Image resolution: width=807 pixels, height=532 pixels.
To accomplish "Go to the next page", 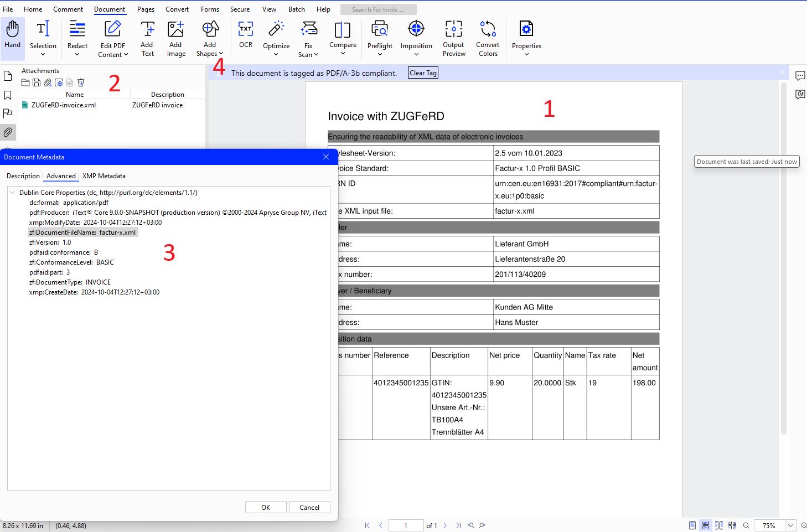I will coord(445,525).
